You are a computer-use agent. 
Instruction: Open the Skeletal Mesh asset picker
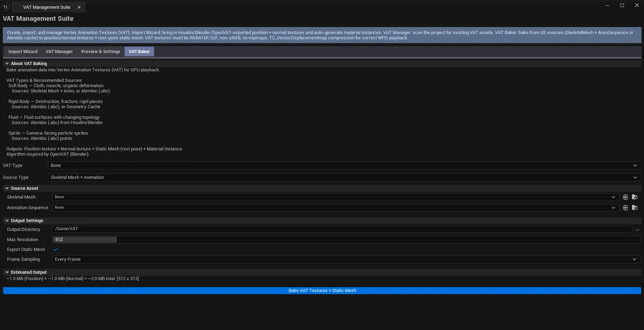tap(335, 197)
